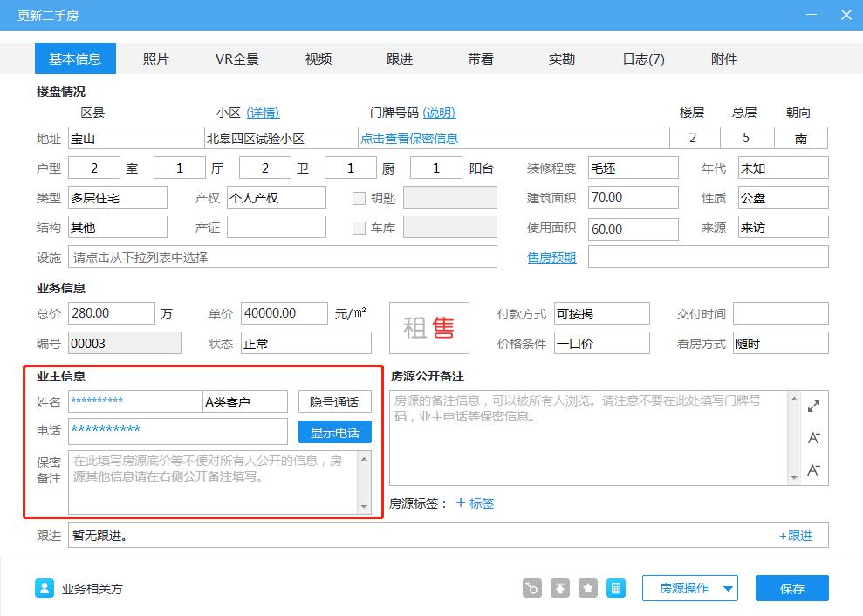
Task: Click the star favorite icon
Action: click(x=587, y=588)
